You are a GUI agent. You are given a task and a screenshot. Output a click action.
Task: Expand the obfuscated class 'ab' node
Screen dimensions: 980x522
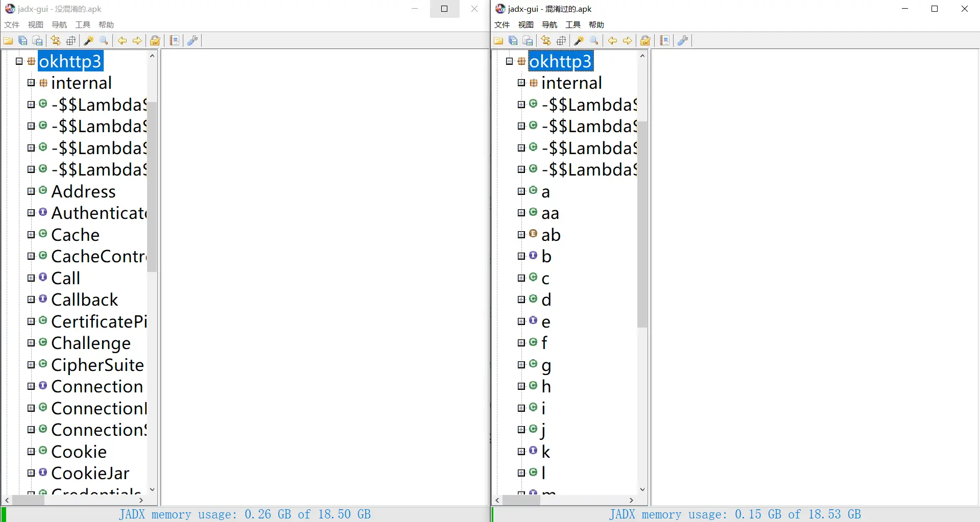pos(521,235)
